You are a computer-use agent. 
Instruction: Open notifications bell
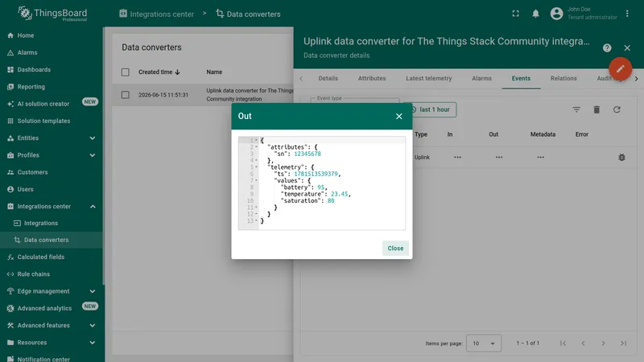(x=535, y=14)
